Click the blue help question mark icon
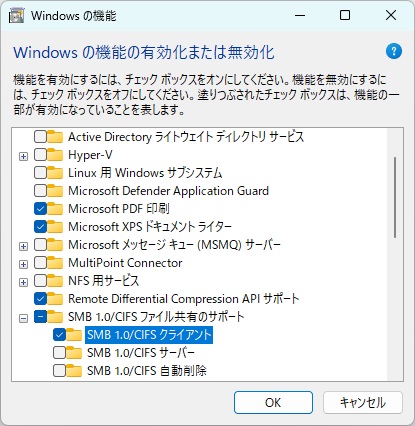This screenshot has width=415, height=426. (394, 51)
